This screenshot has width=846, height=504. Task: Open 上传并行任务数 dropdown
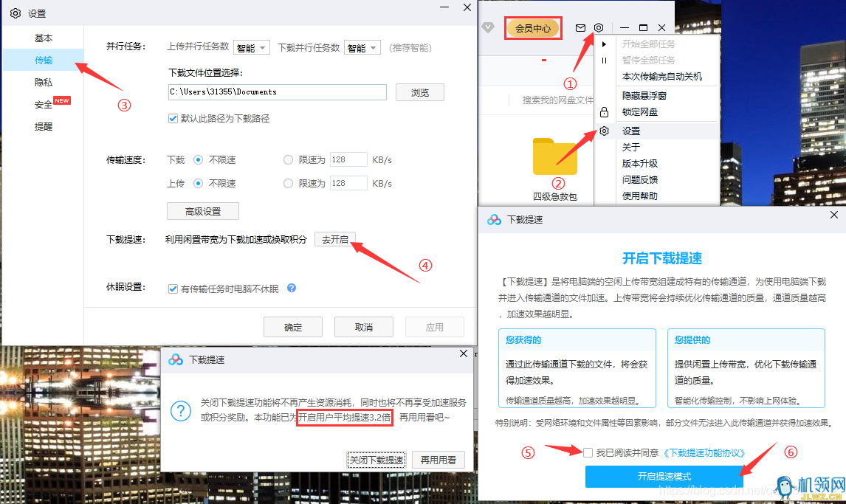coord(252,48)
